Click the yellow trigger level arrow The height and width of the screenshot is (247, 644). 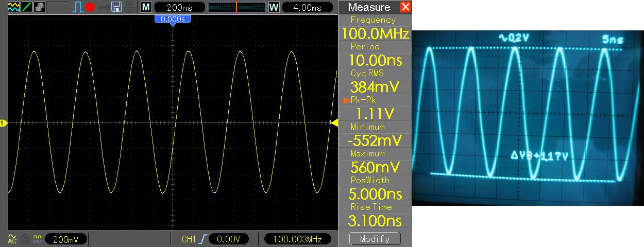(334, 122)
